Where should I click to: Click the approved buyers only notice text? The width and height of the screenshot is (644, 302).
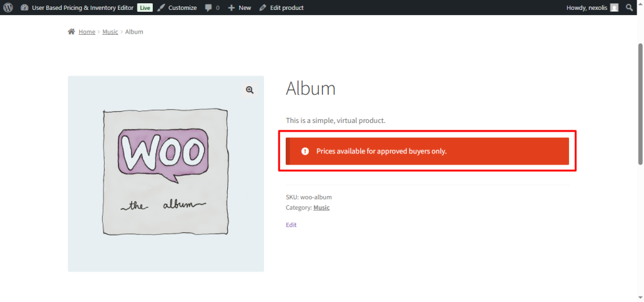pos(381,151)
